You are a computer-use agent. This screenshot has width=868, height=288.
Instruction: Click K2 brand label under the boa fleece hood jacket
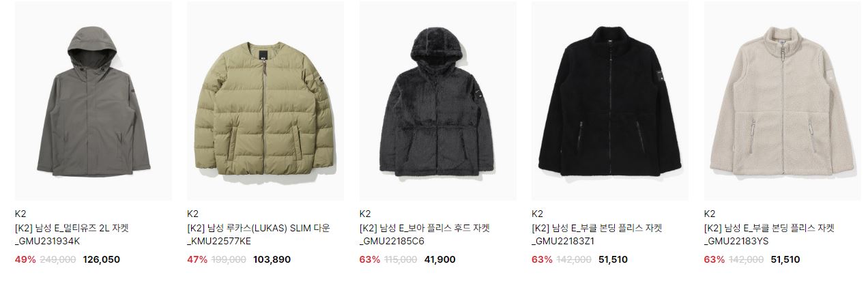coord(365,214)
